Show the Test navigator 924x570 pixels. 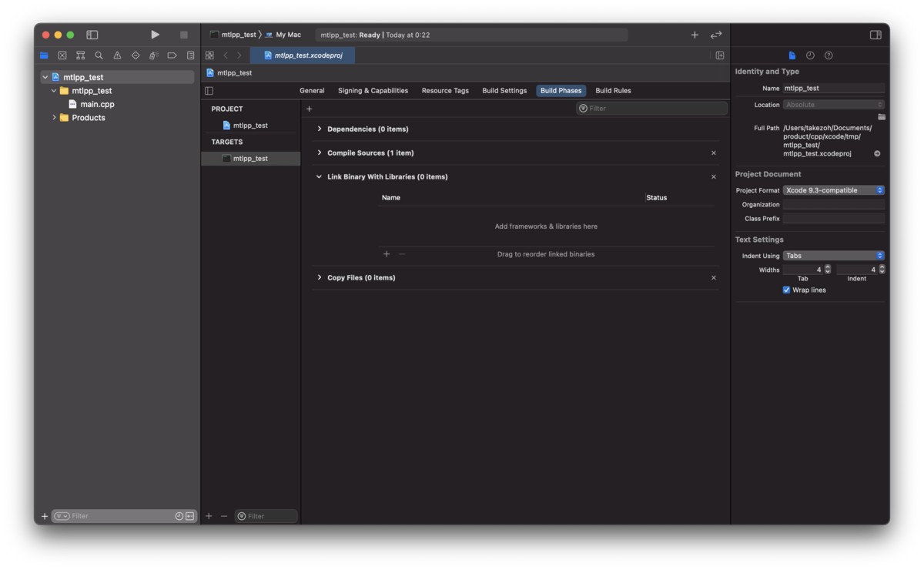pyautogui.click(x=136, y=55)
